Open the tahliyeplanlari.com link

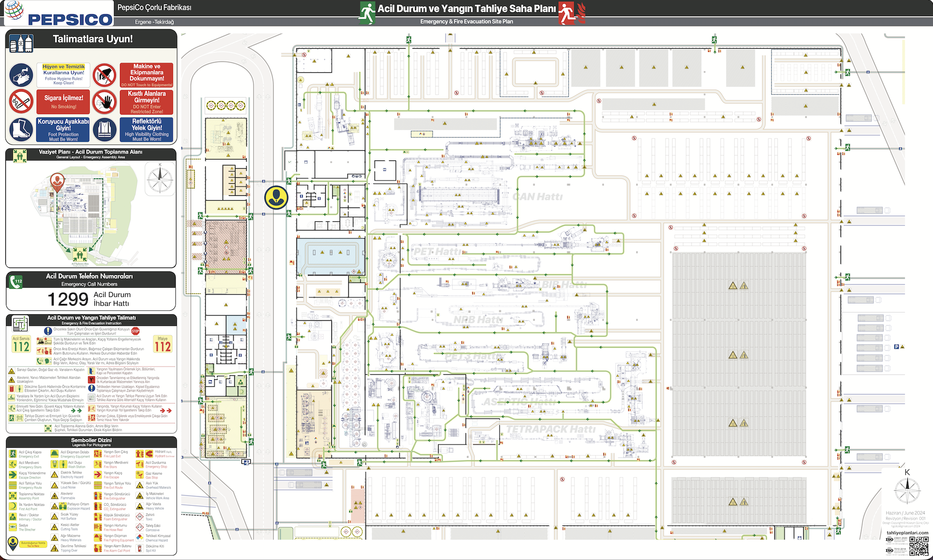point(907,533)
